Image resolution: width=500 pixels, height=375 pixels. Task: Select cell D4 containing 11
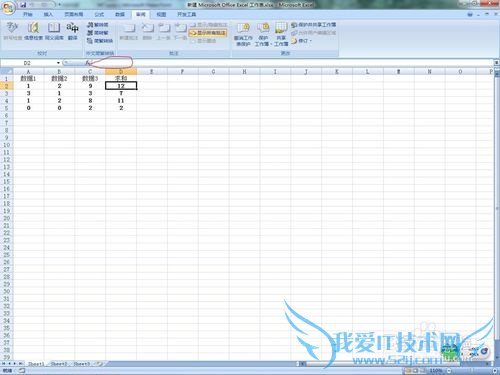coord(121,100)
